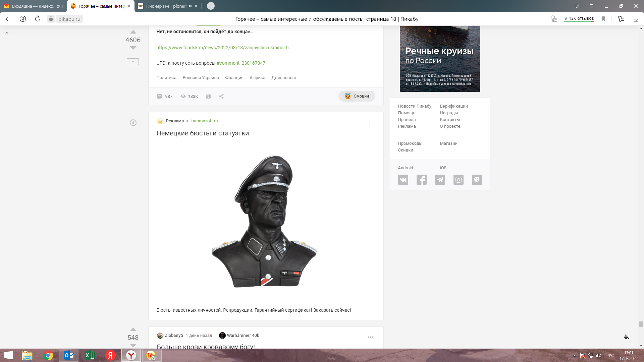Save post using the floppy disk icon
The height and width of the screenshot is (362, 644).
point(208,96)
